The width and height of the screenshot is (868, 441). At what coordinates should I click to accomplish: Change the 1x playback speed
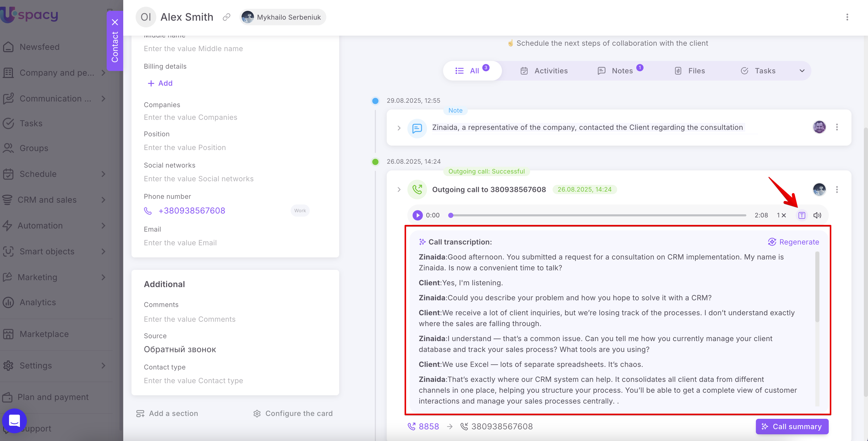point(781,215)
